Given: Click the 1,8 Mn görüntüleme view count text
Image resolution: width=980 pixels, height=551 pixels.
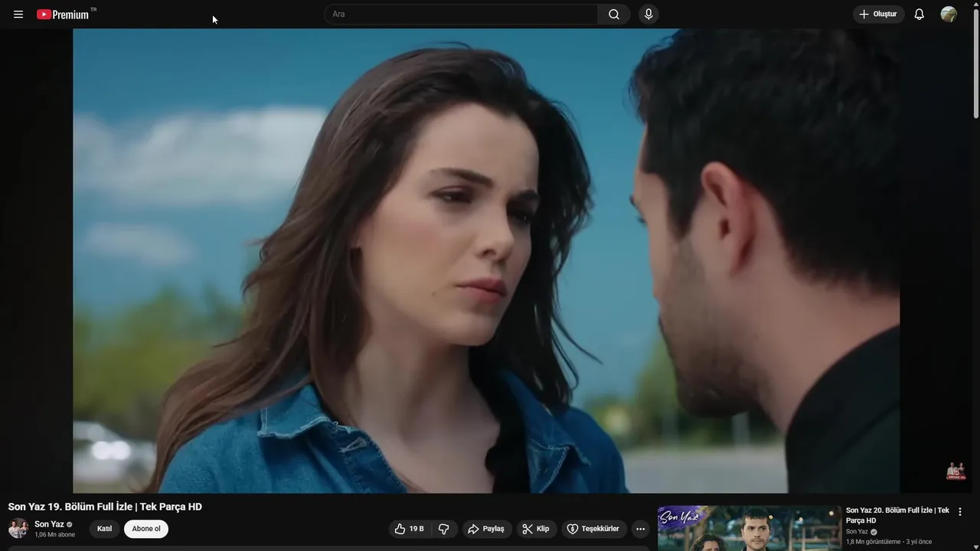Looking at the screenshot, I should coord(874,542).
